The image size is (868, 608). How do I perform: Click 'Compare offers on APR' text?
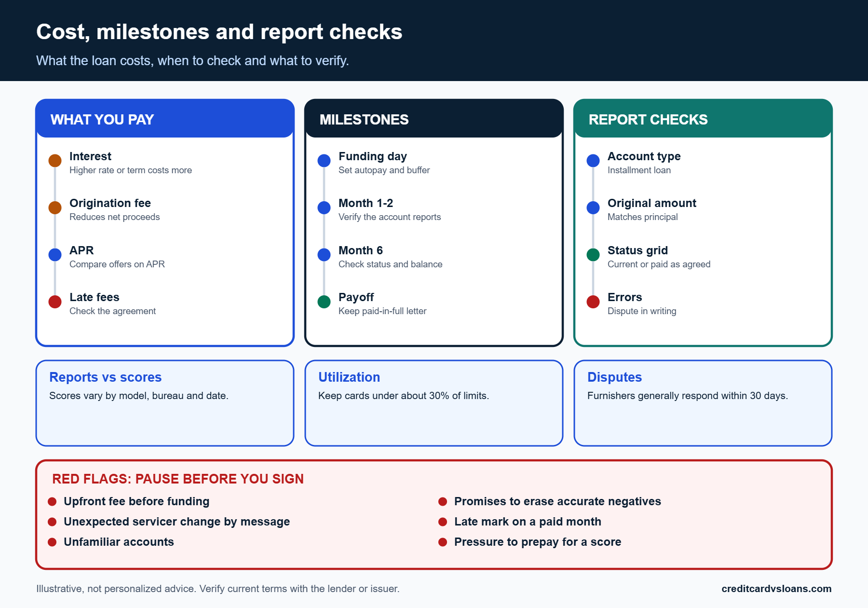pyautogui.click(x=117, y=264)
